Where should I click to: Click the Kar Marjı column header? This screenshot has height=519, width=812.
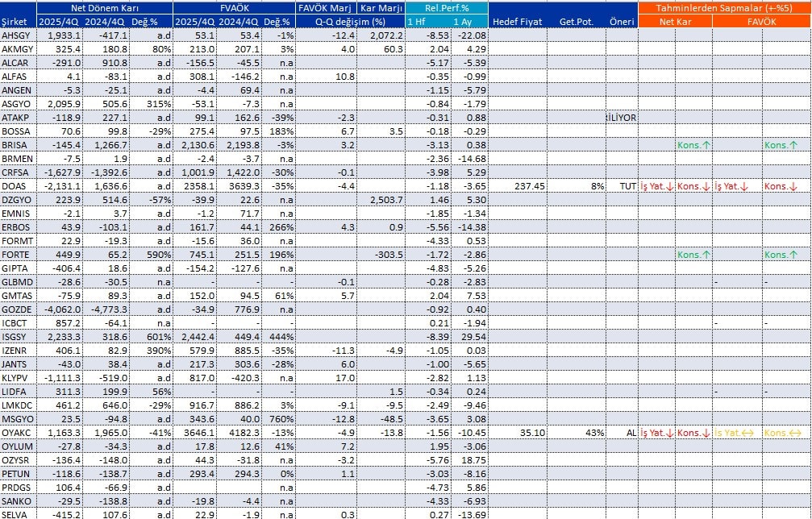[x=380, y=8]
